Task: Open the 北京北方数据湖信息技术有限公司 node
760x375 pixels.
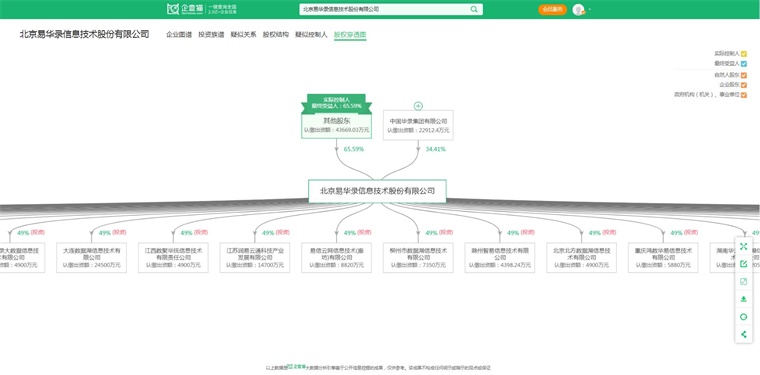Action: pos(582,257)
